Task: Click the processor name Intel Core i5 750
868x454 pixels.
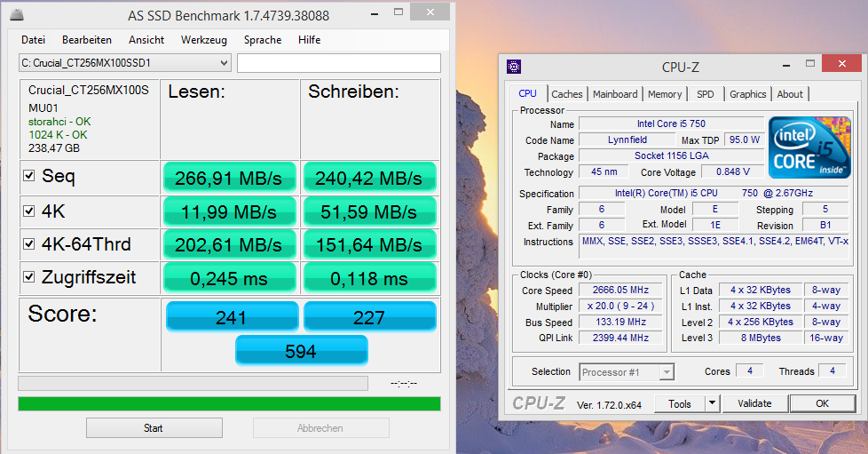Action: [671, 123]
